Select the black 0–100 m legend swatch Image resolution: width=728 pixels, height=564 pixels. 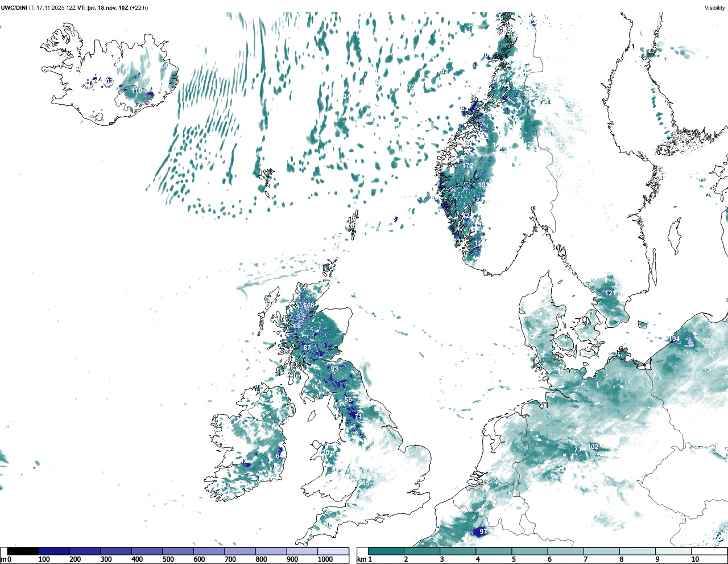click(x=23, y=551)
